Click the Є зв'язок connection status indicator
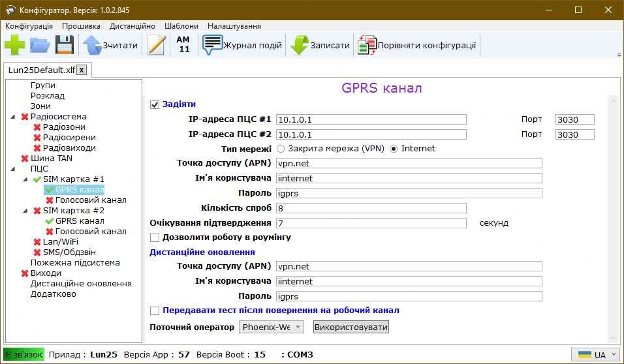 click(24, 354)
